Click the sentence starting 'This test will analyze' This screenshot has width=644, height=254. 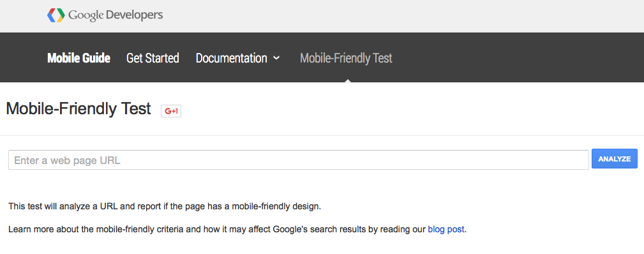point(165,206)
